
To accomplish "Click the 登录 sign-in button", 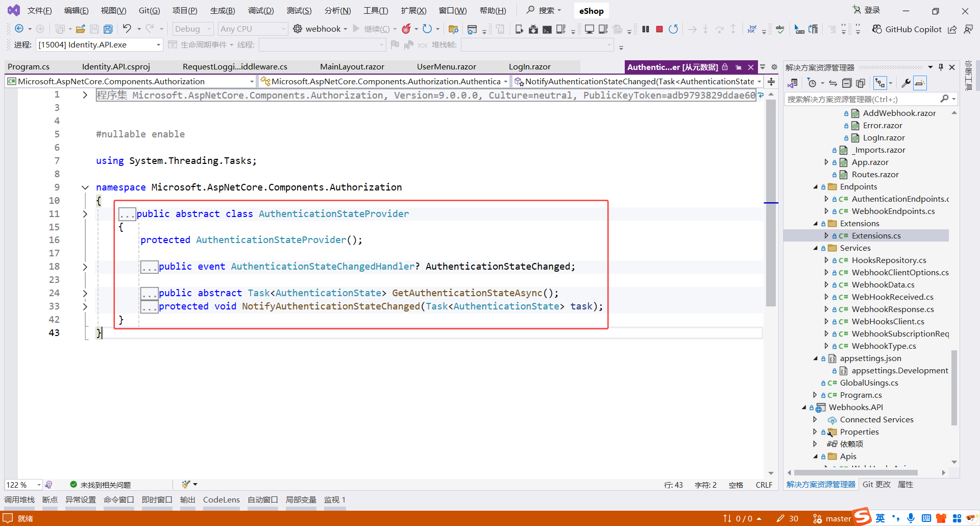I will click(x=867, y=10).
